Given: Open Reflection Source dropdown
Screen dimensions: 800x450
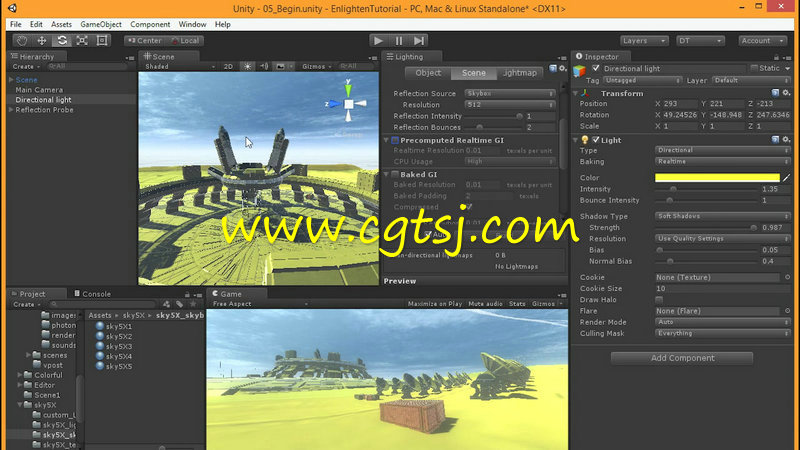Looking at the screenshot, I should tap(509, 93).
